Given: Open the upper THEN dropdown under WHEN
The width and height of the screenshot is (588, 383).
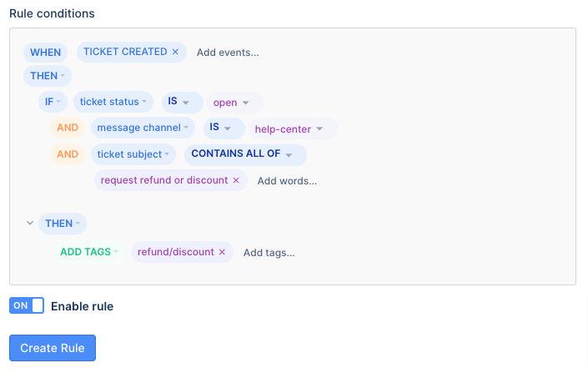Looking at the screenshot, I should 48,76.
